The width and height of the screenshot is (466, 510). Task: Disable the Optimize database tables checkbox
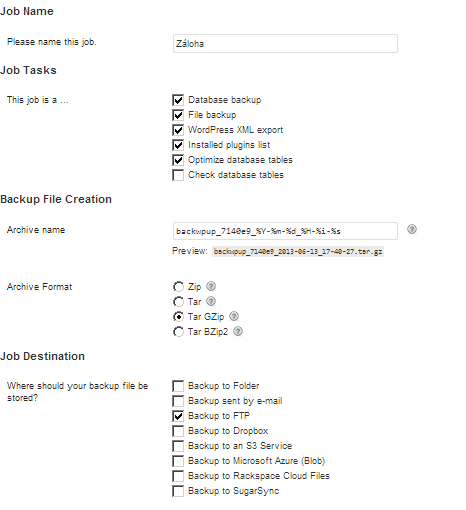178,160
